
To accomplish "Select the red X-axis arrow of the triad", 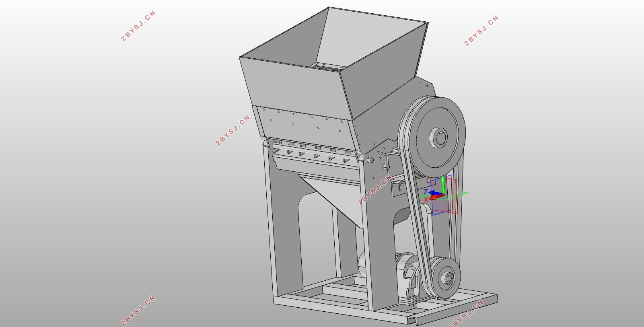I will pos(436,197).
